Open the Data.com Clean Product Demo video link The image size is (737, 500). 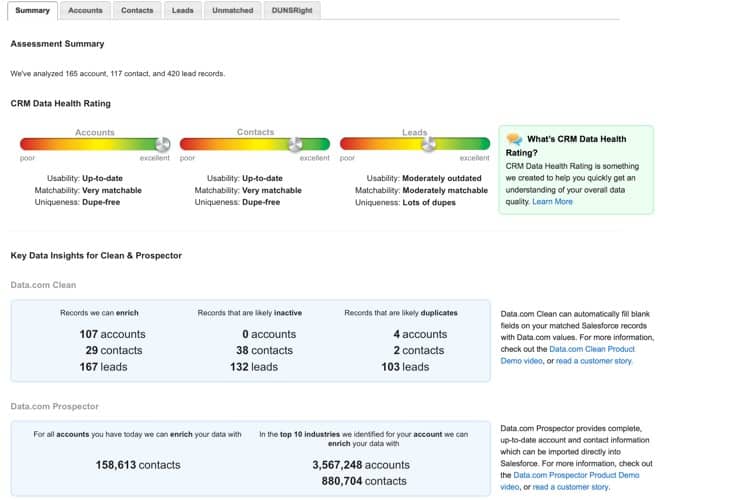(568, 355)
